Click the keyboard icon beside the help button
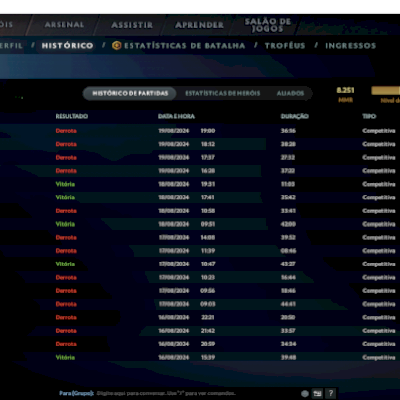 [x=317, y=394]
